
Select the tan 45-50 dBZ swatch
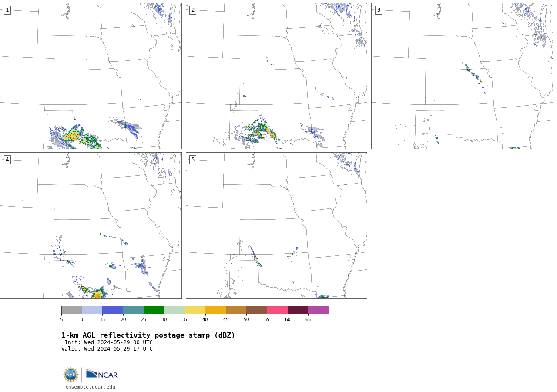tap(236, 310)
